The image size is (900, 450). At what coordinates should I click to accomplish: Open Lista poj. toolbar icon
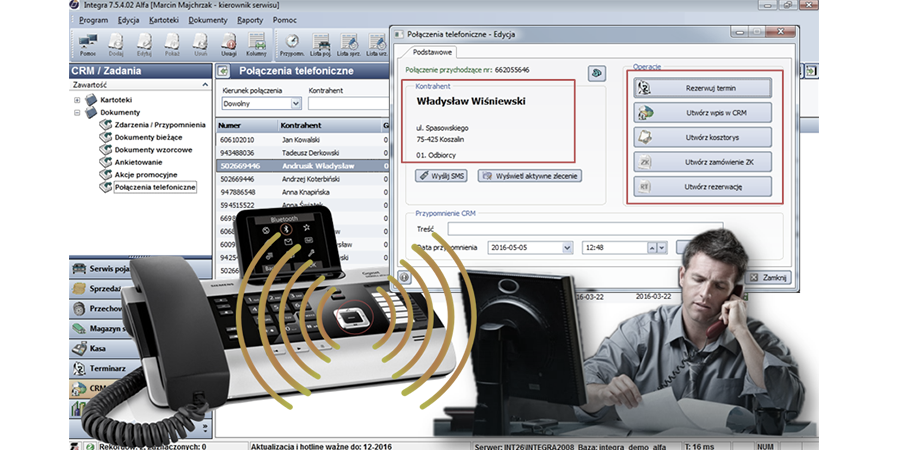tap(320, 45)
